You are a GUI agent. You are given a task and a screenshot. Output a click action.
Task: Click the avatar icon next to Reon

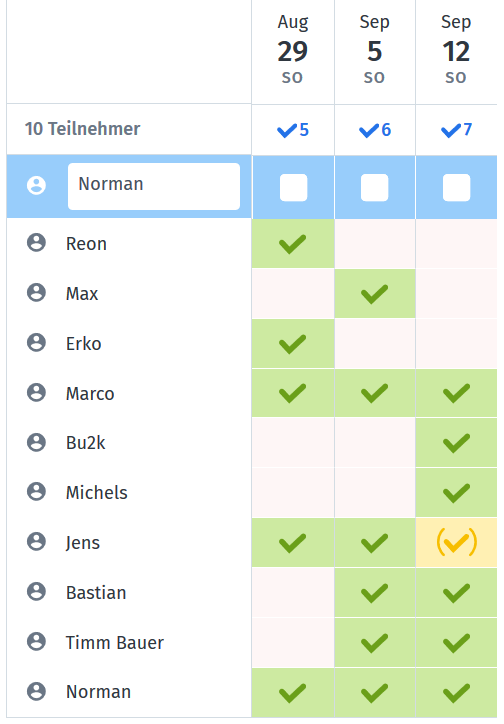click(36, 242)
